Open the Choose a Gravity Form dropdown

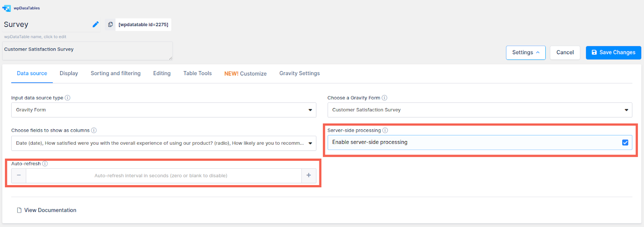tap(480, 110)
